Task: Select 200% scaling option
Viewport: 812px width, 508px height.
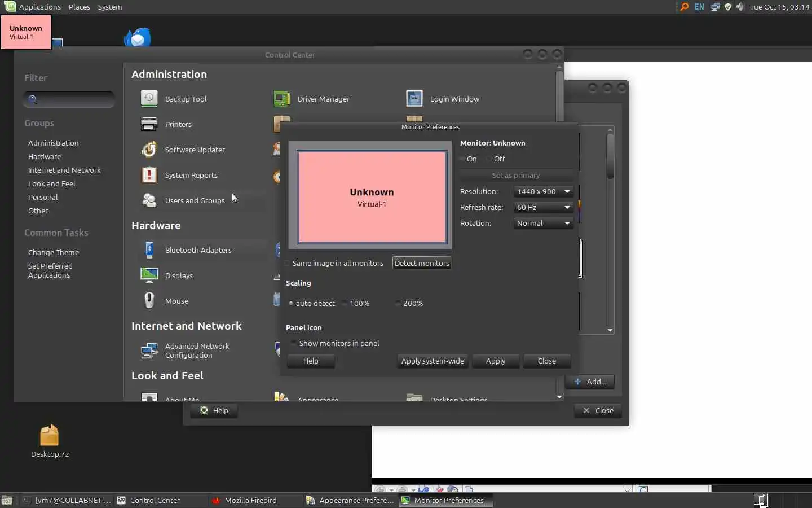Action: click(409, 303)
